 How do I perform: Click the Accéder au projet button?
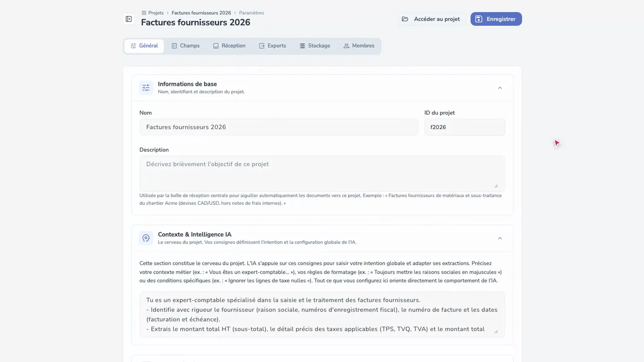431,19
